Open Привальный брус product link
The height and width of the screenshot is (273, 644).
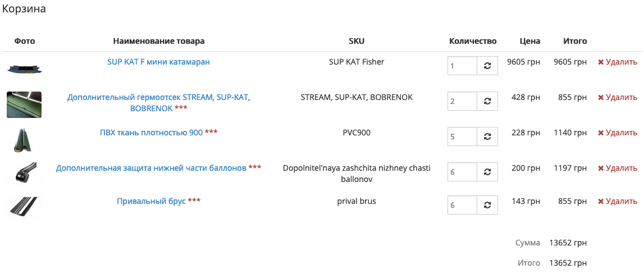click(151, 201)
